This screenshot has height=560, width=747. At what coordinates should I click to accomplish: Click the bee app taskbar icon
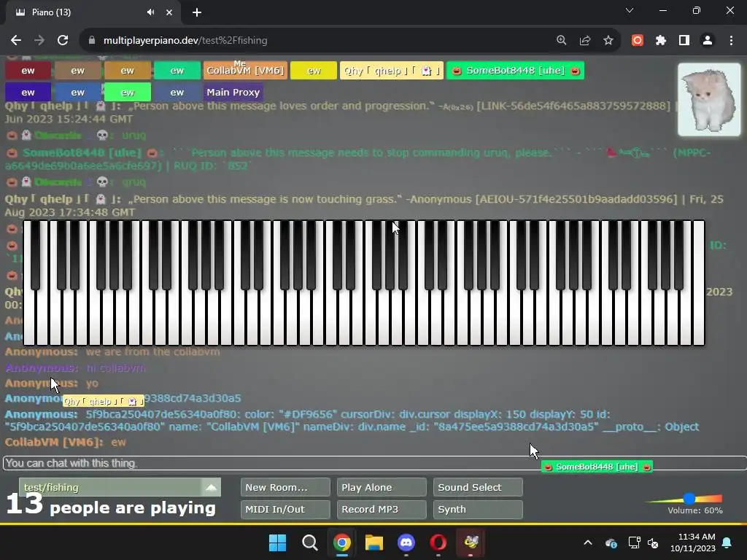pyautogui.click(x=471, y=542)
